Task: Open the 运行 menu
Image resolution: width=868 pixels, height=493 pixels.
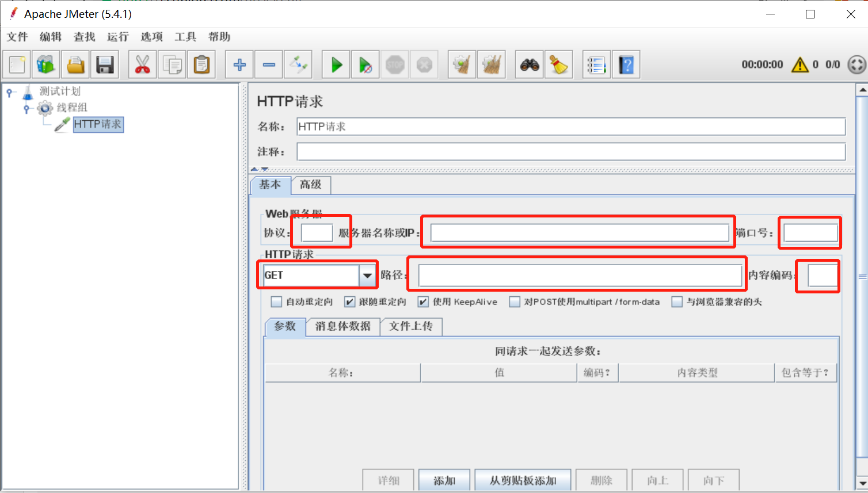Action: [x=118, y=37]
